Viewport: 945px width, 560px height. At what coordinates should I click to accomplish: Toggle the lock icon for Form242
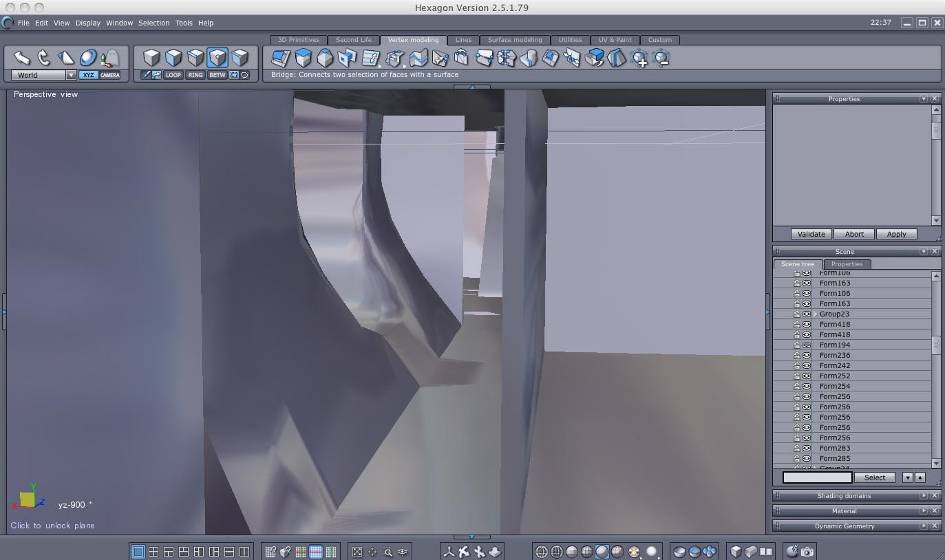coord(797,365)
